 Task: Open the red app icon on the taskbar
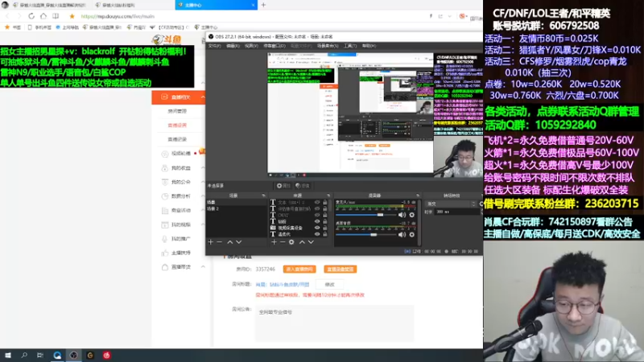(106, 356)
